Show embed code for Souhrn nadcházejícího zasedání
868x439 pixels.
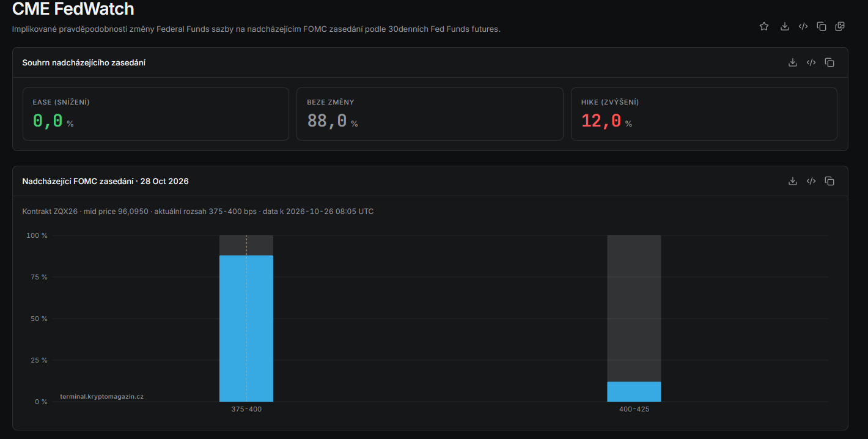click(x=811, y=62)
